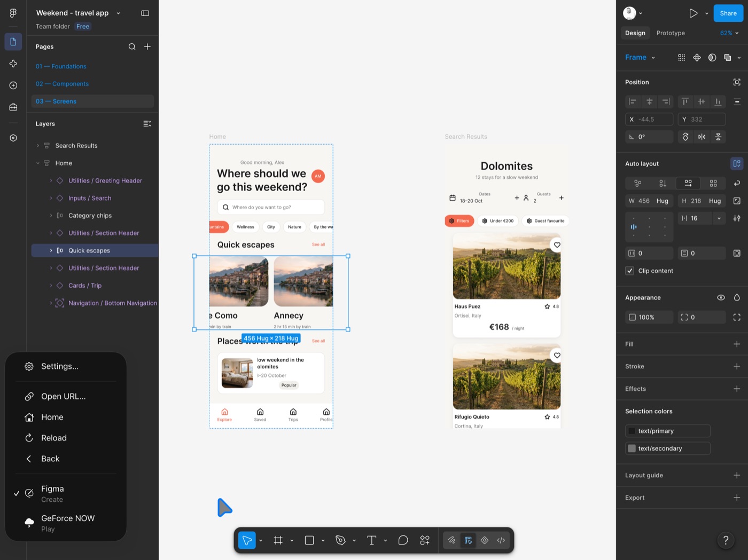The width and height of the screenshot is (748, 560).
Task: Select the Text tool
Action: coord(372,540)
